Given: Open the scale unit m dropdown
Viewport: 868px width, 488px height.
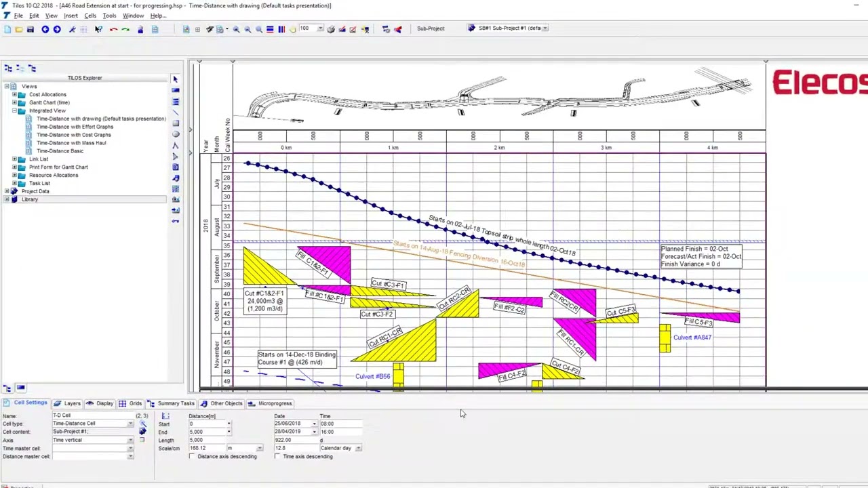Looking at the screenshot, I should [259, 449].
